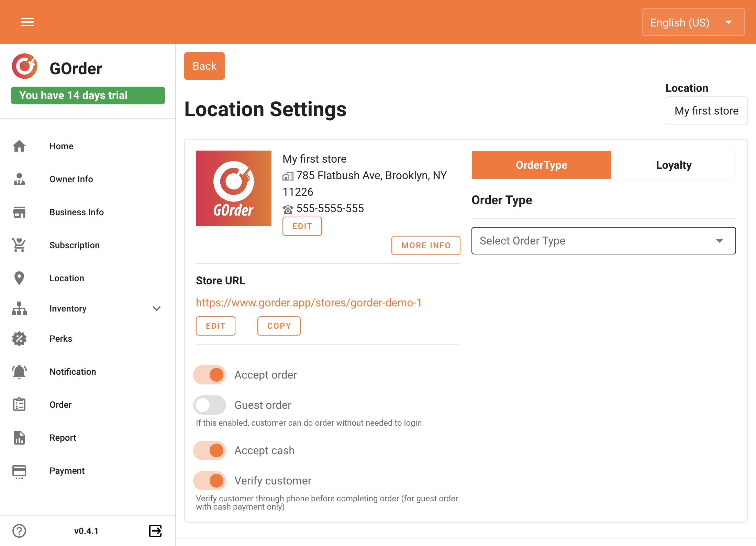Turn off the Accept cash toggle
The height and width of the screenshot is (546, 756).
(x=210, y=450)
